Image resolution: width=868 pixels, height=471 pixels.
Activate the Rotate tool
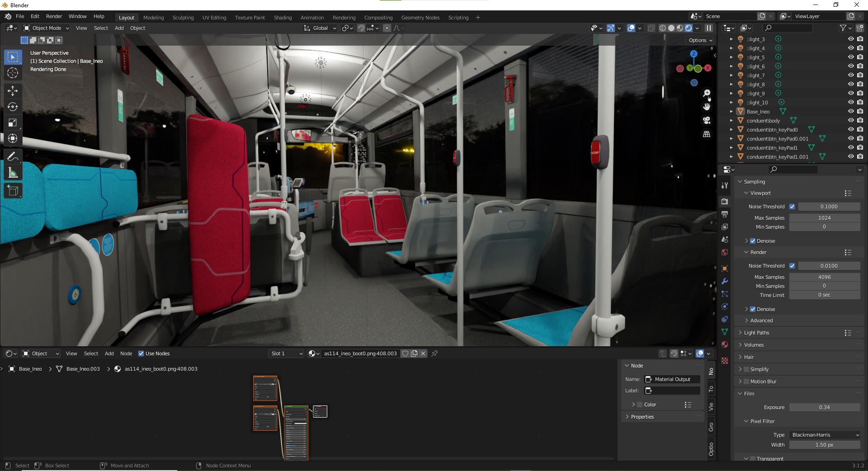(13, 107)
